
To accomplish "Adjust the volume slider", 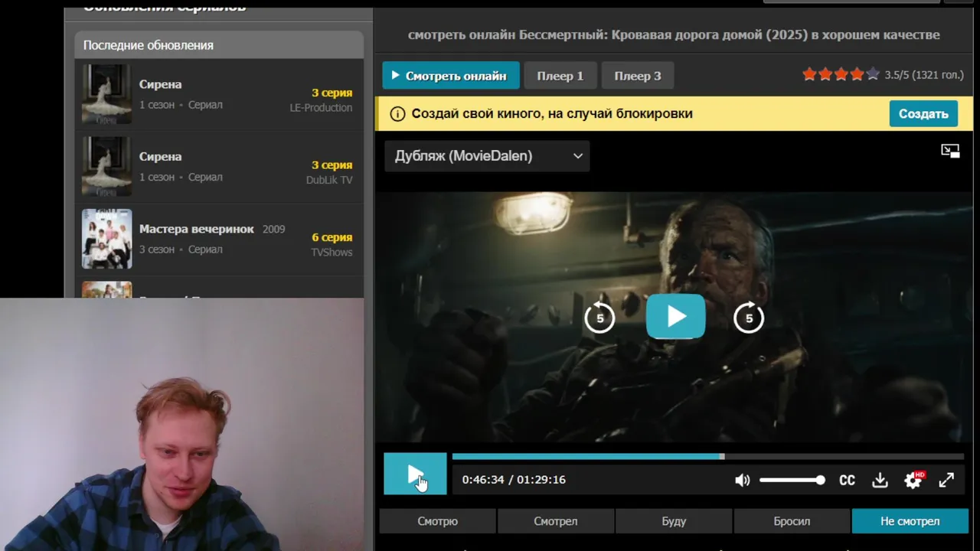I will (792, 480).
